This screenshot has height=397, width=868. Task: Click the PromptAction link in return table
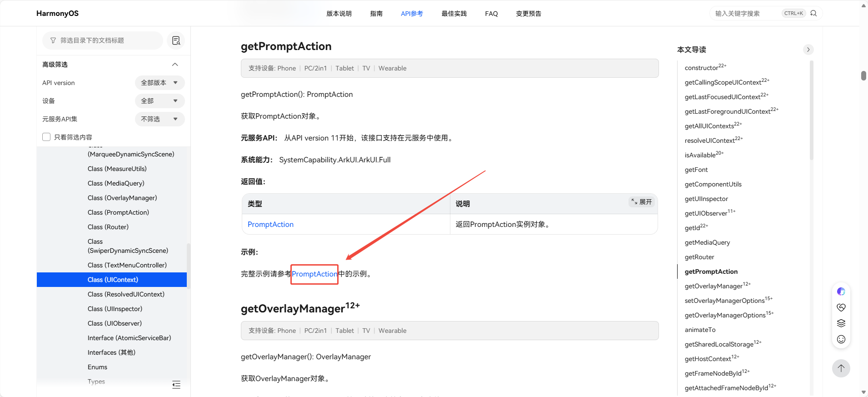[x=270, y=224]
